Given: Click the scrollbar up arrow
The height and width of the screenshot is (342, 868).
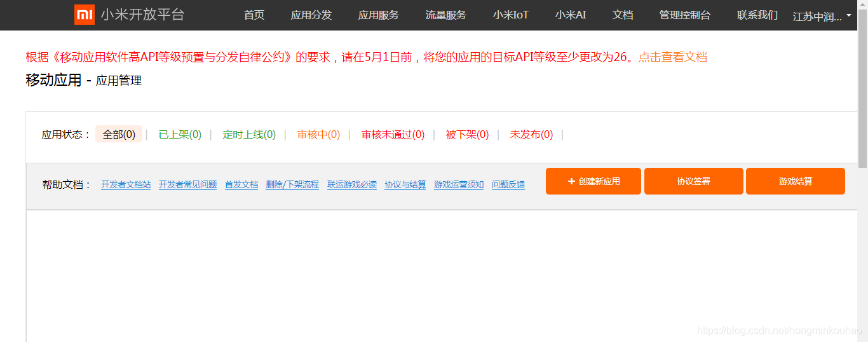Looking at the screenshot, I should tap(862, 5).
